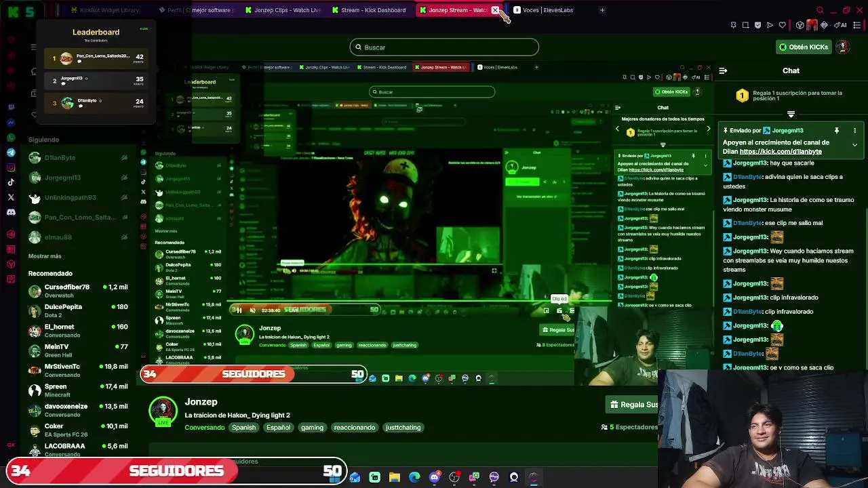Open the Discord icon in the Opera sidebar
Image resolution: width=868 pixels, height=488 pixels.
(11, 212)
